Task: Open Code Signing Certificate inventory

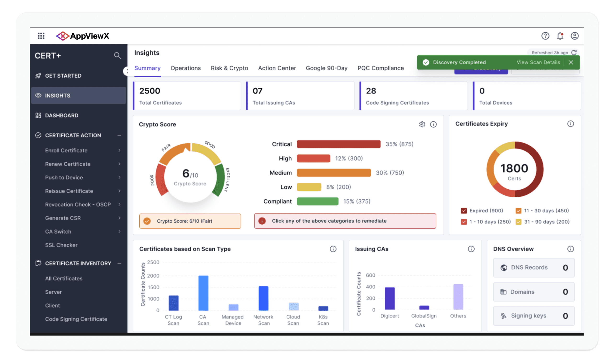Action: pos(76,319)
